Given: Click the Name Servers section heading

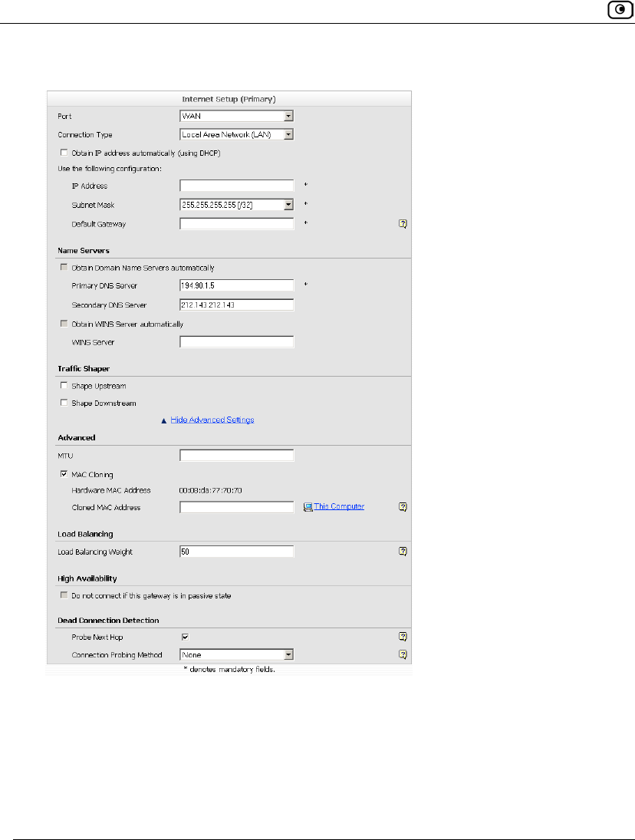Looking at the screenshot, I should [x=84, y=250].
